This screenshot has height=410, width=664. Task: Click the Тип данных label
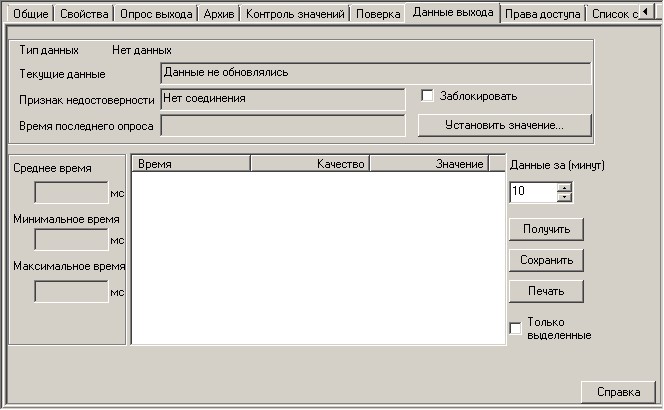coord(49,50)
